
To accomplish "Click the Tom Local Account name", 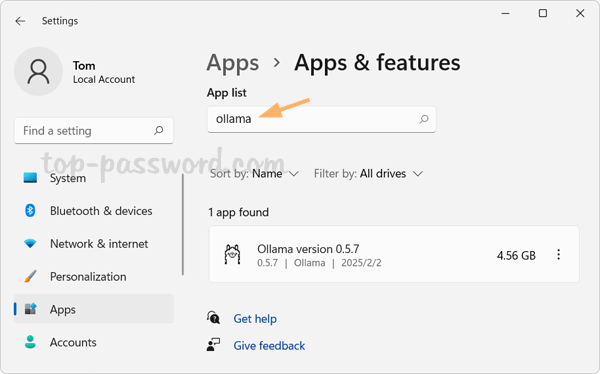I will (104, 72).
